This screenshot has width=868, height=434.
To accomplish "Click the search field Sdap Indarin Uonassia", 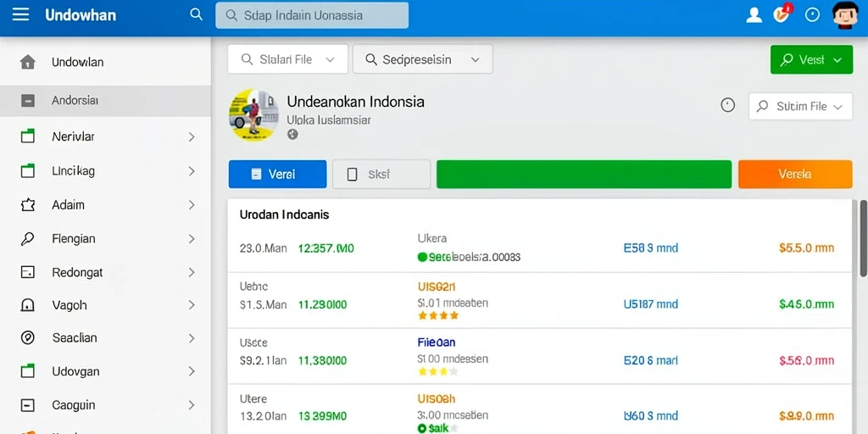I will [x=312, y=15].
